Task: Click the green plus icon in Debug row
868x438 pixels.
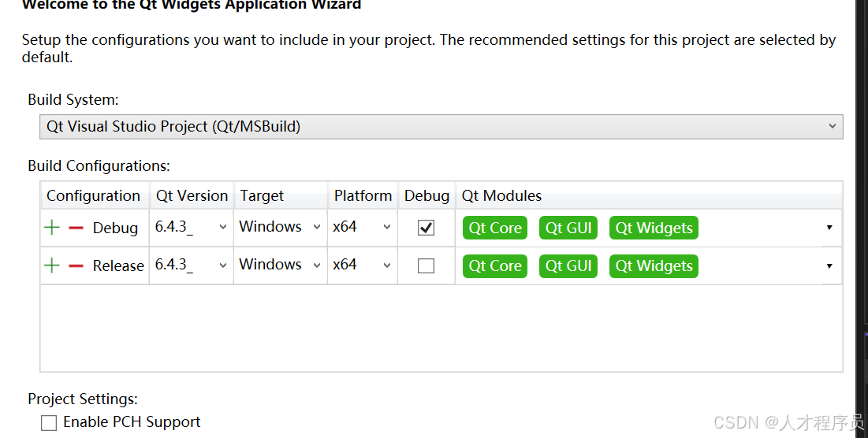Action: (x=52, y=228)
